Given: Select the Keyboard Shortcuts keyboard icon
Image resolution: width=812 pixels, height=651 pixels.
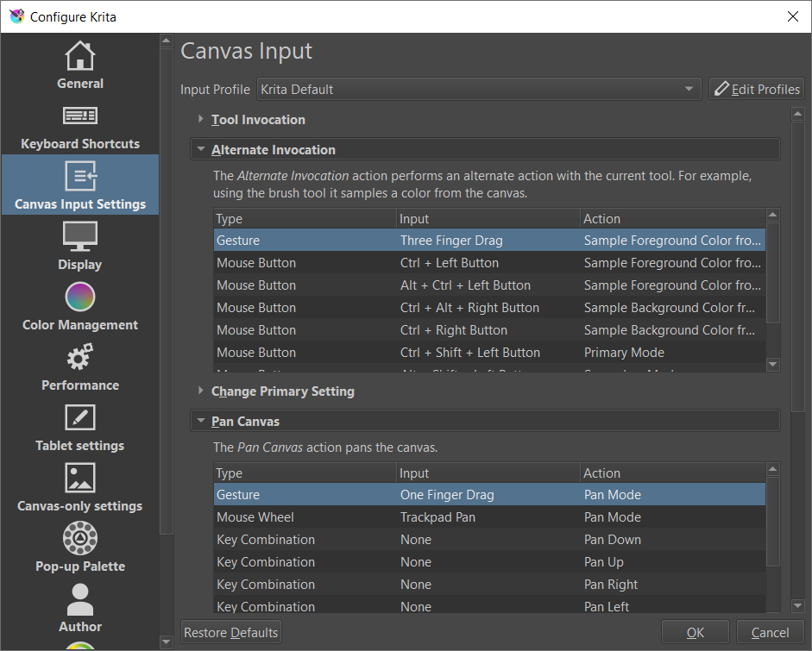Looking at the screenshot, I should 80,116.
